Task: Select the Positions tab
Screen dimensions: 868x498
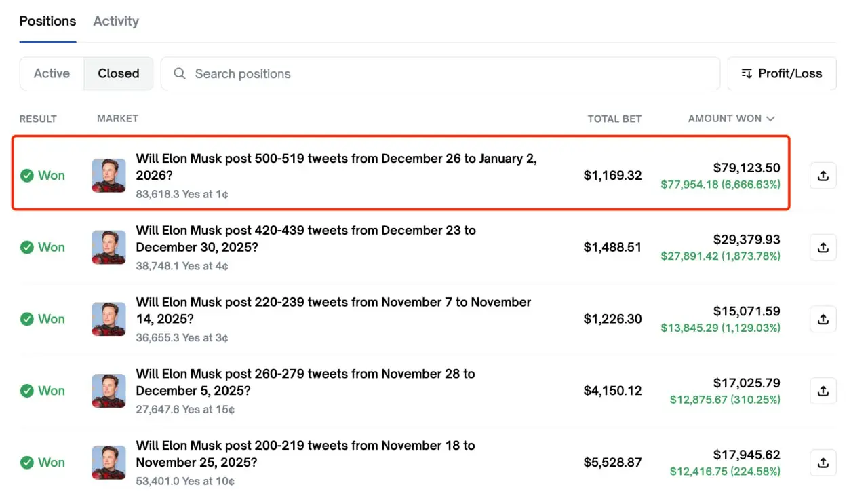Action: point(47,21)
